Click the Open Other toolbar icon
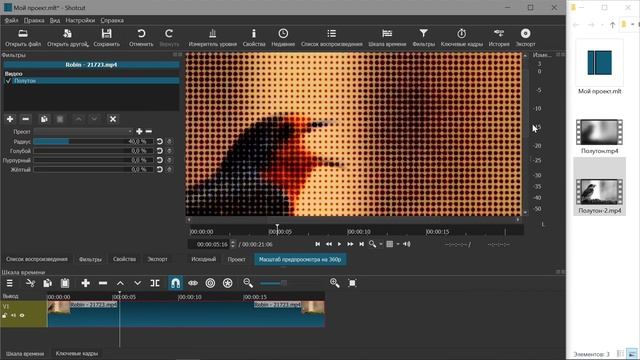The image size is (640, 360). [x=68, y=33]
